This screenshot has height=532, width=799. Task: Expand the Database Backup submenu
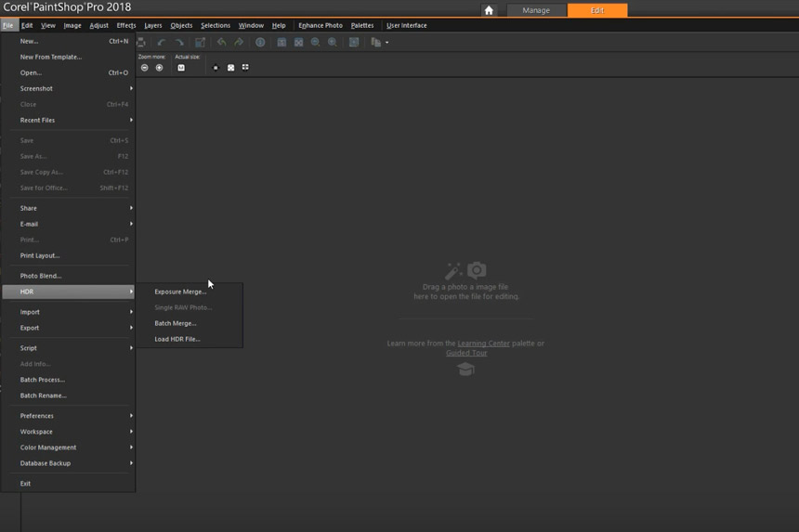point(68,463)
